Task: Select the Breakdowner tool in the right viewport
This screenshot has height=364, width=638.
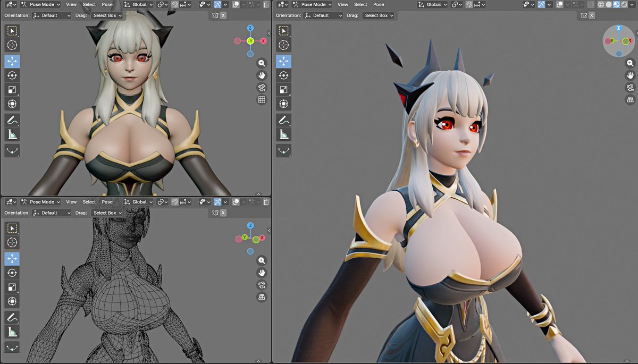Action: (284, 150)
